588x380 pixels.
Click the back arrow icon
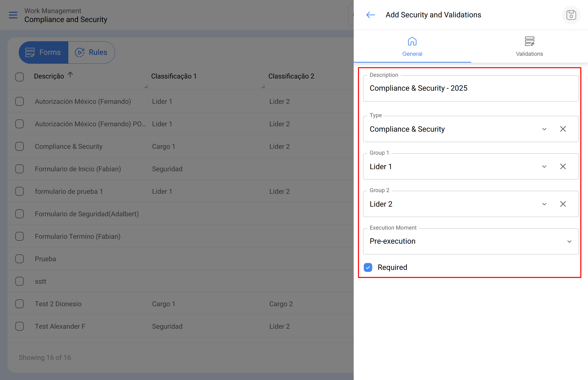point(370,15)
